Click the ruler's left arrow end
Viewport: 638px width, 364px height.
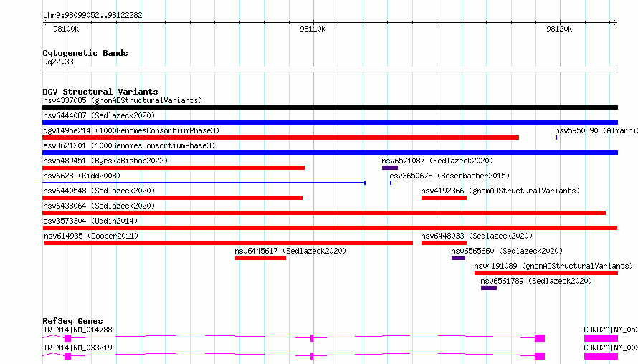[44, 22]
